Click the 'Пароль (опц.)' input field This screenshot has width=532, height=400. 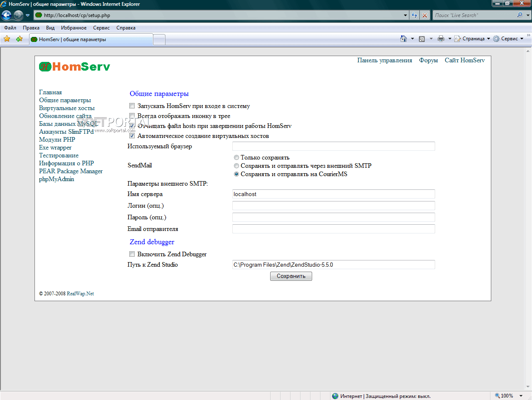coord(334,217)
